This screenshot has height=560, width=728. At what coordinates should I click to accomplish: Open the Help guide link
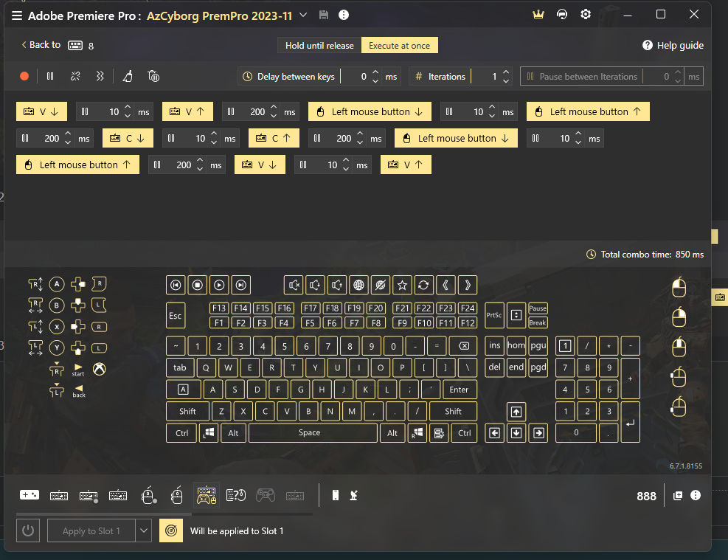coord(673,46)
